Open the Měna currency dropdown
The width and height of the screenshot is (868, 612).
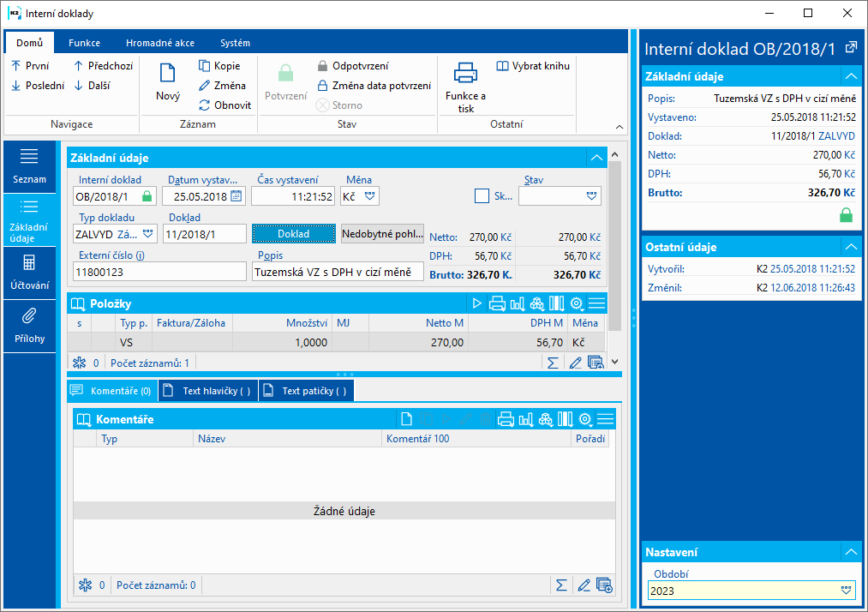(x=369, y=196)
